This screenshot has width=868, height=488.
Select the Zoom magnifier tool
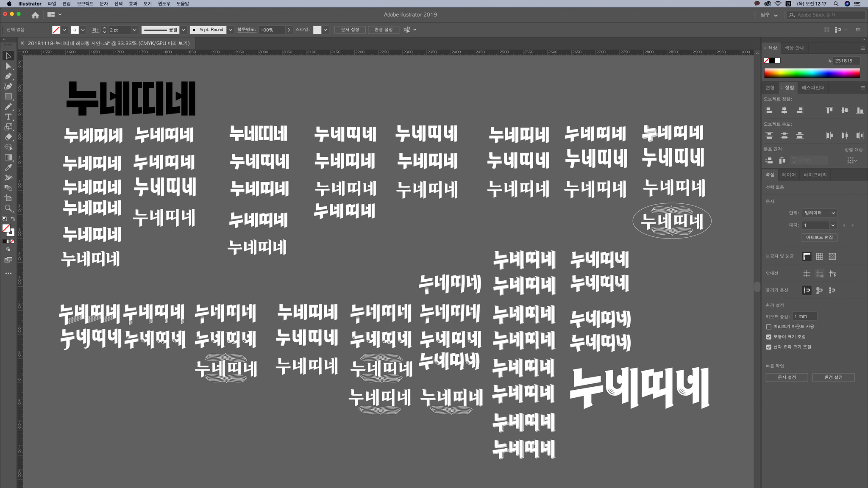pyautogui.click(x=8, y=208)
